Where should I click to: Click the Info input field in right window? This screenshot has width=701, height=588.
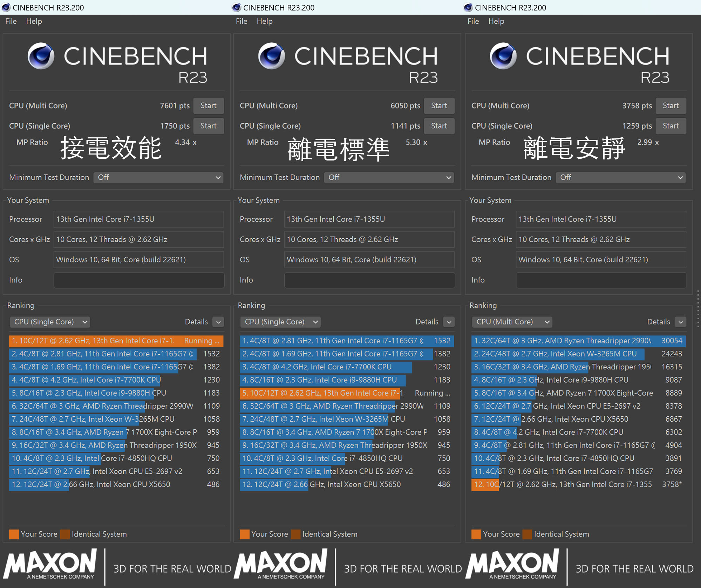pos(601,280)
